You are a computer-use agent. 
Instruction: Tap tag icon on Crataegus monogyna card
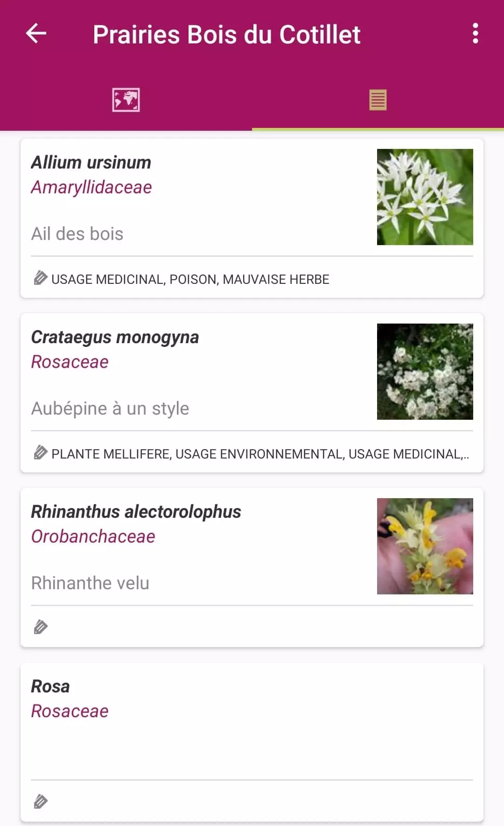tap(41, 452)
